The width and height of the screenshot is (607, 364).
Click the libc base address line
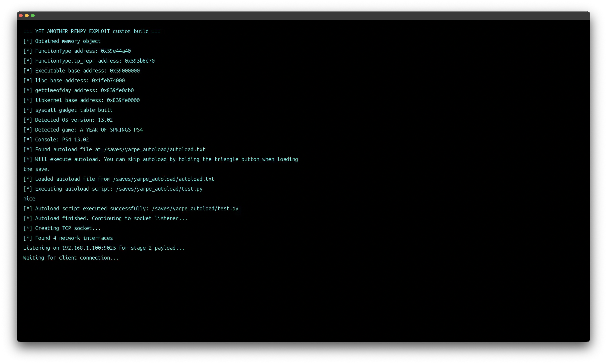coord(74,80)
